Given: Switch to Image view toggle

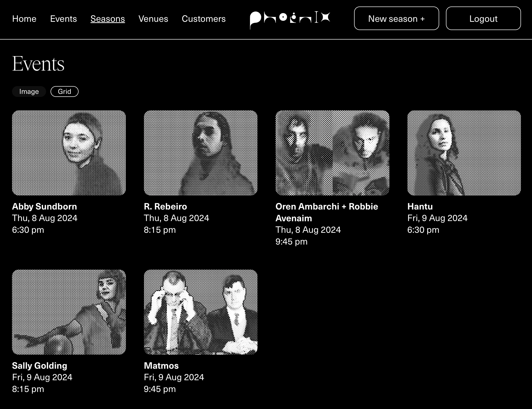Looking at the screenshot, I should tap(29, 92).
